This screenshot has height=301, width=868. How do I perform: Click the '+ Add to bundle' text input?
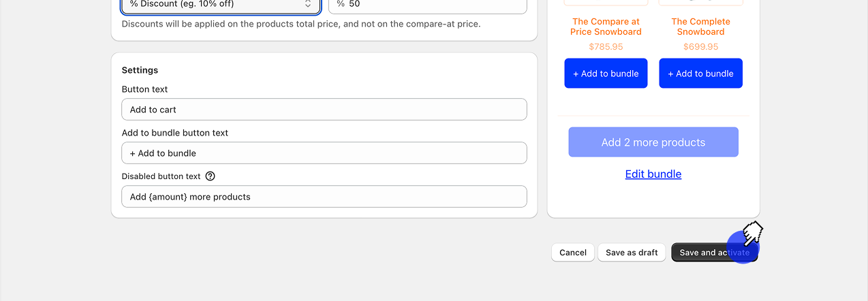pos(324,153)
